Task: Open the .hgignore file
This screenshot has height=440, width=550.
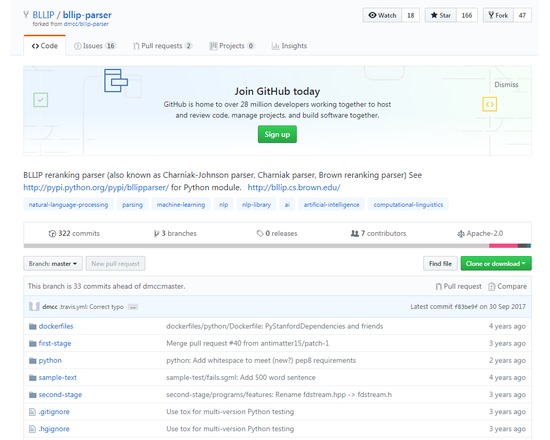Action: point(54,429)
